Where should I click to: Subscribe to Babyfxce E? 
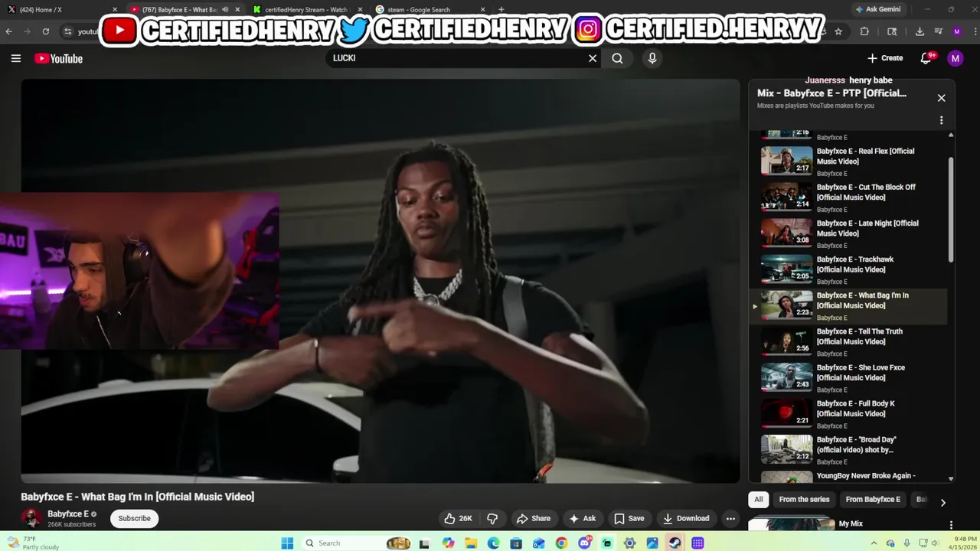pos(134,518)
